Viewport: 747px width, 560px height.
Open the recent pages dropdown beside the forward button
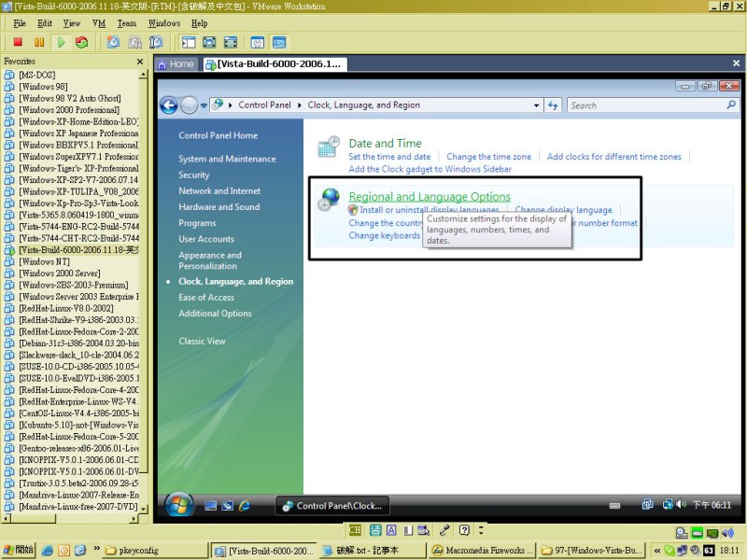pos(204,105)
